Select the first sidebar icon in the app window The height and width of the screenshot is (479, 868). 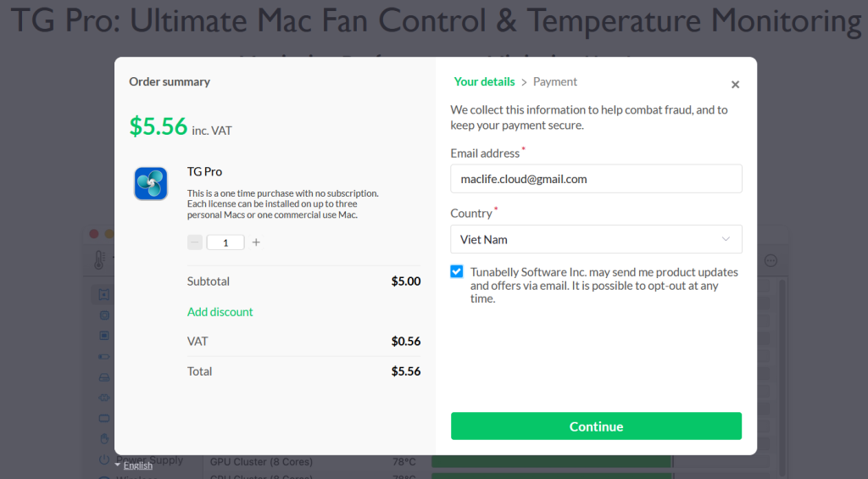[104, 295]
